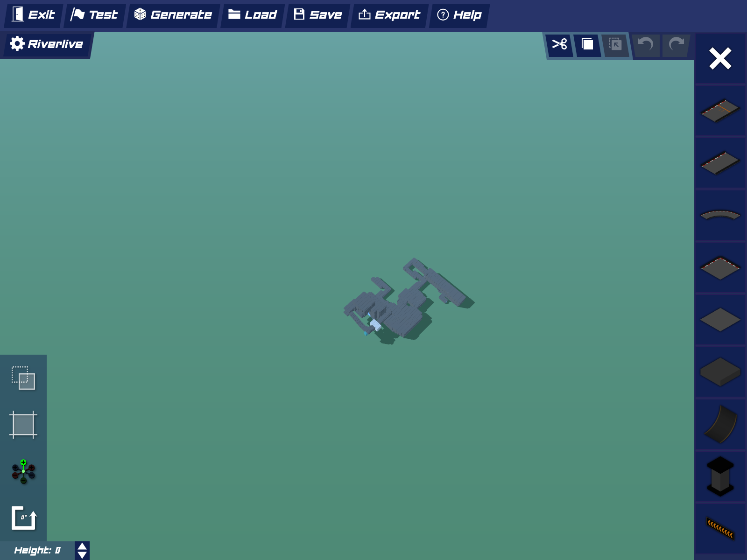Activate the area frame tool
Viewport: 747px width, 560px height.
coord(23,425)
